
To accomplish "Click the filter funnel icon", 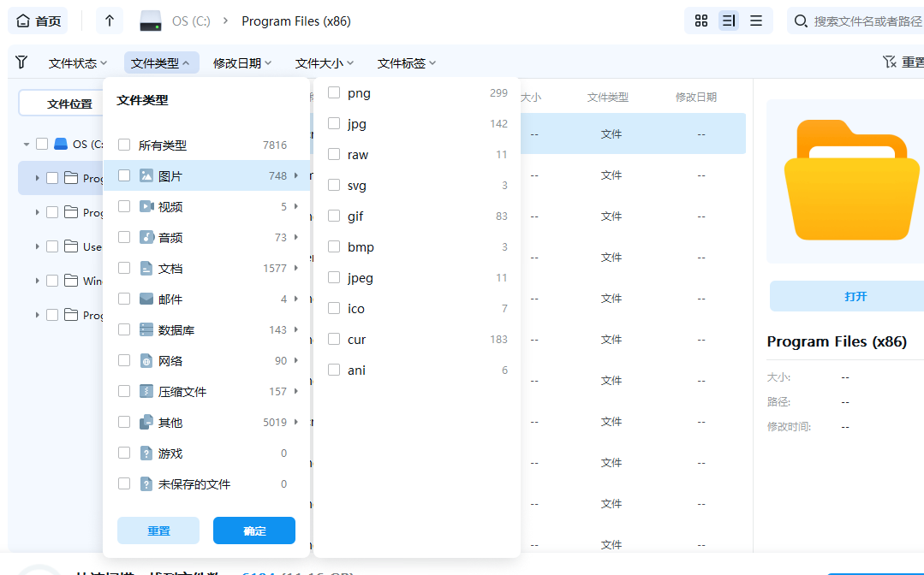I will click(21, 62).
